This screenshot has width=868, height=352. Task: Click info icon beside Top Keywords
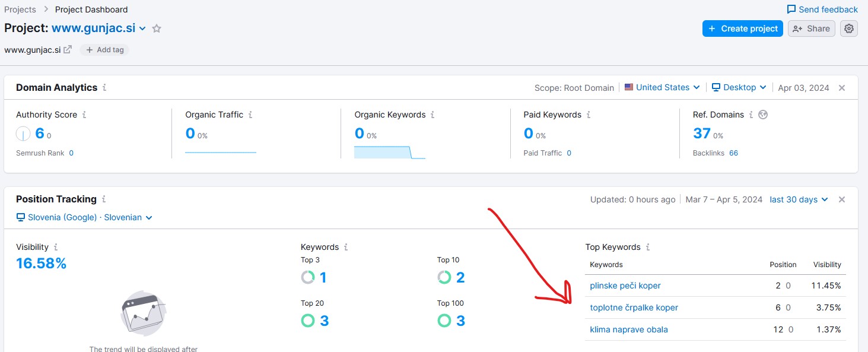click(648, 247)
